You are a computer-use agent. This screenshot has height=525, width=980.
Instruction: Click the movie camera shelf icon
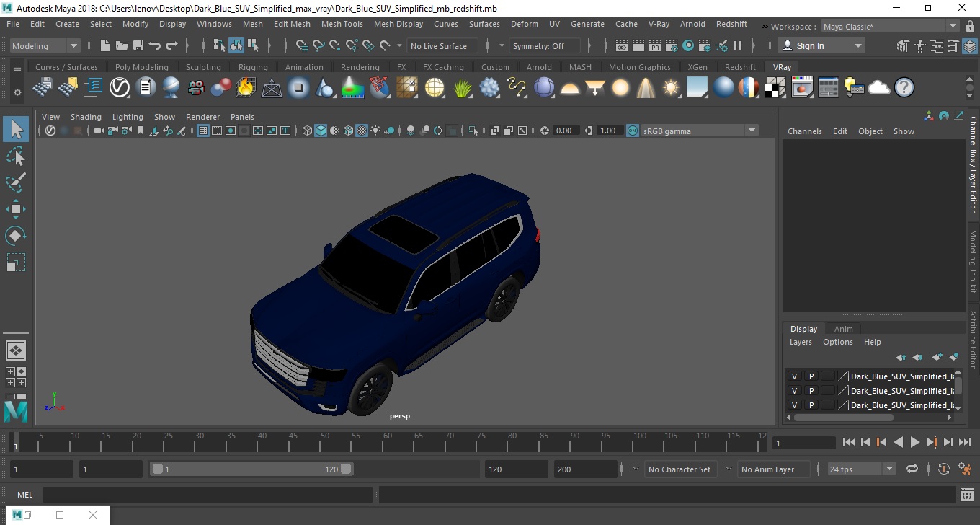(x=196, y=88)
